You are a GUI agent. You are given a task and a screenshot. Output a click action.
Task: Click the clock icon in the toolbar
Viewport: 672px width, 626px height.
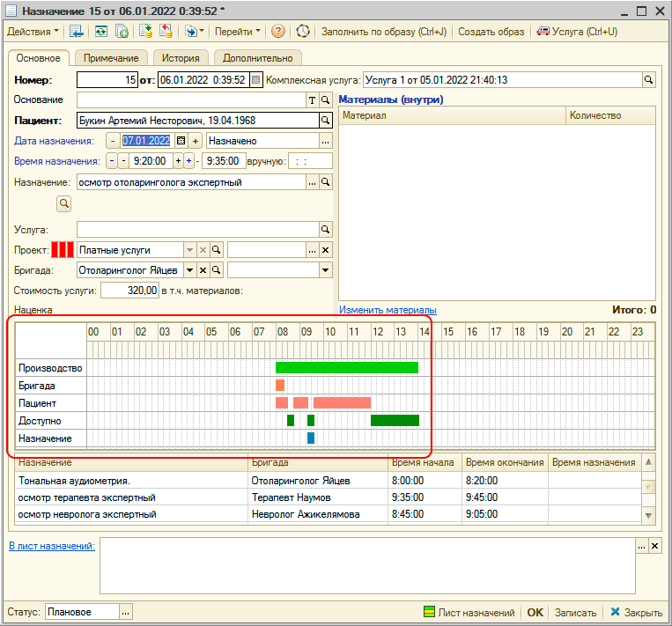pos(303,32)
